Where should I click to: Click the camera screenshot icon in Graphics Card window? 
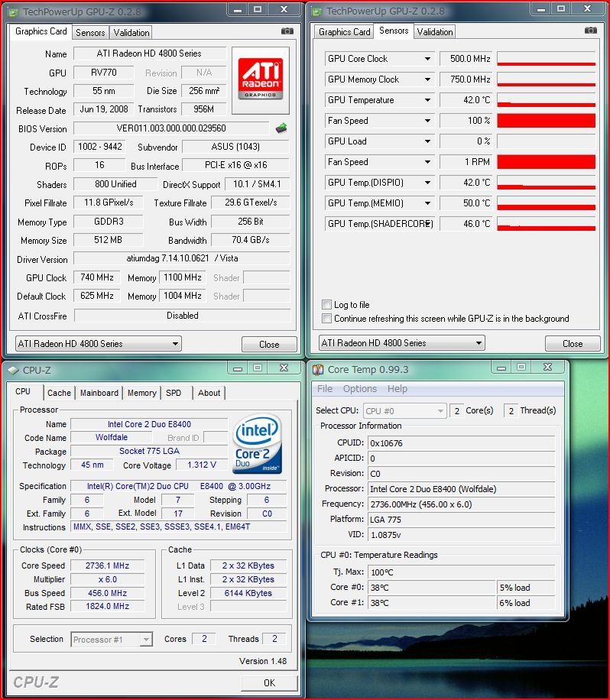(x=287, y=31)
